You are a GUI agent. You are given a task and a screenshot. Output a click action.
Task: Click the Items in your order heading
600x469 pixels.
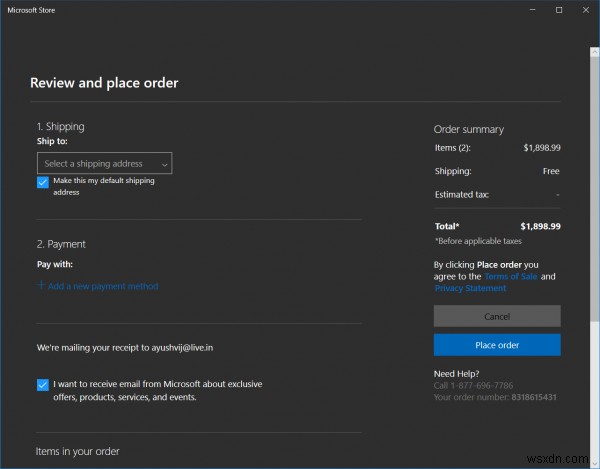(78, 451)
